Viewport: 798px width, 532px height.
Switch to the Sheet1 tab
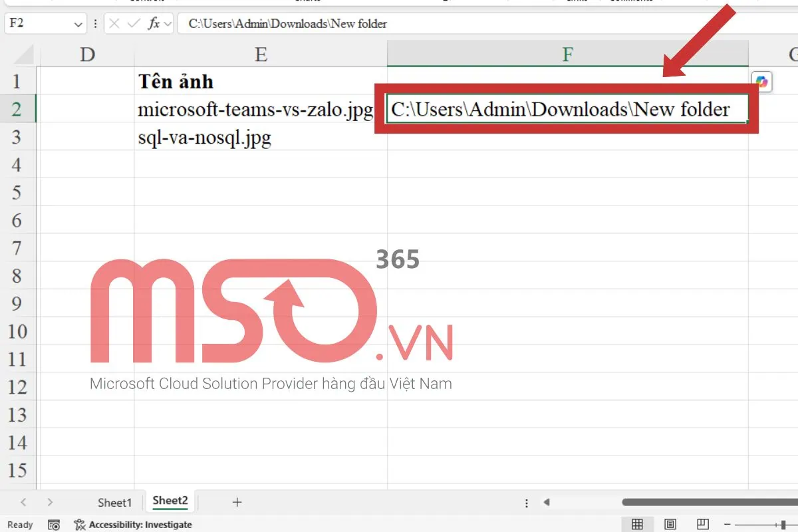click(x=114, y=502)
